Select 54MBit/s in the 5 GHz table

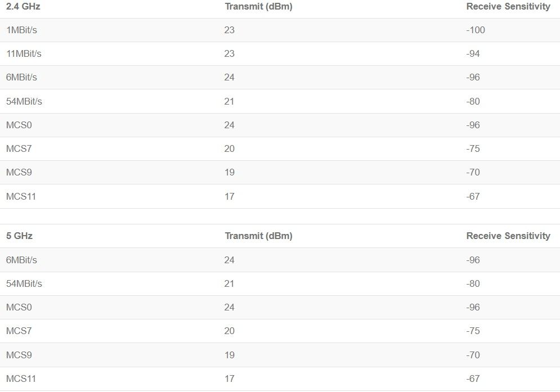[x=24, y=284]
